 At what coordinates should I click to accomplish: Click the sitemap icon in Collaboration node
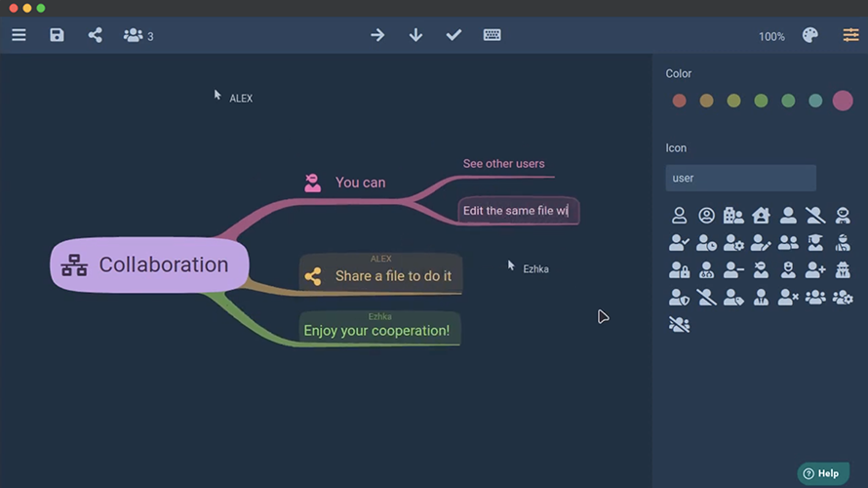pos(74,265)
